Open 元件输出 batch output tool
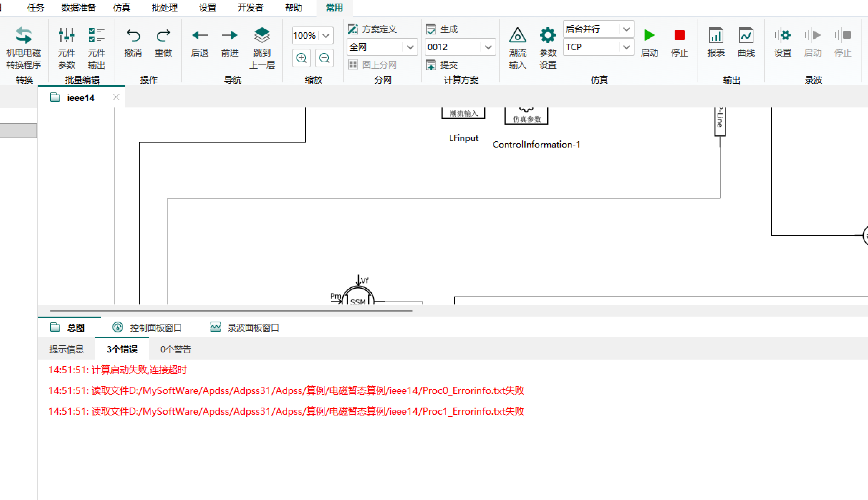 coord(96,36)
